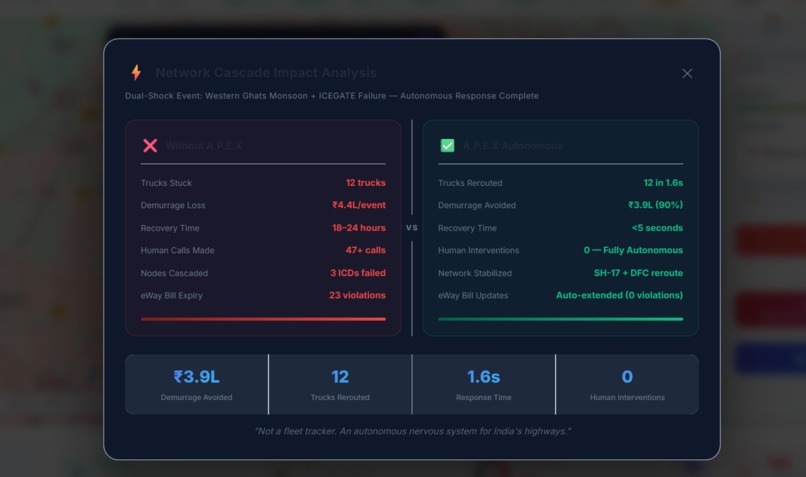Click the lightning bolt icon in dialog header
Viewport: 806px width, 477px height.
click(x=136, y=72)
